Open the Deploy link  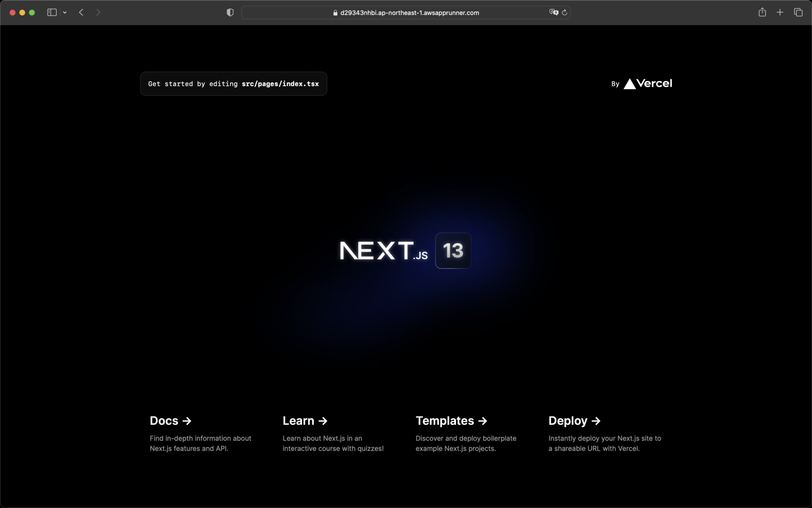574,421
